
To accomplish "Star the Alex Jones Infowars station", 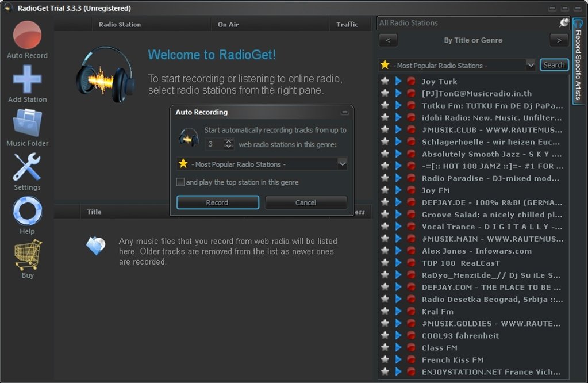I will pos(385,251).
